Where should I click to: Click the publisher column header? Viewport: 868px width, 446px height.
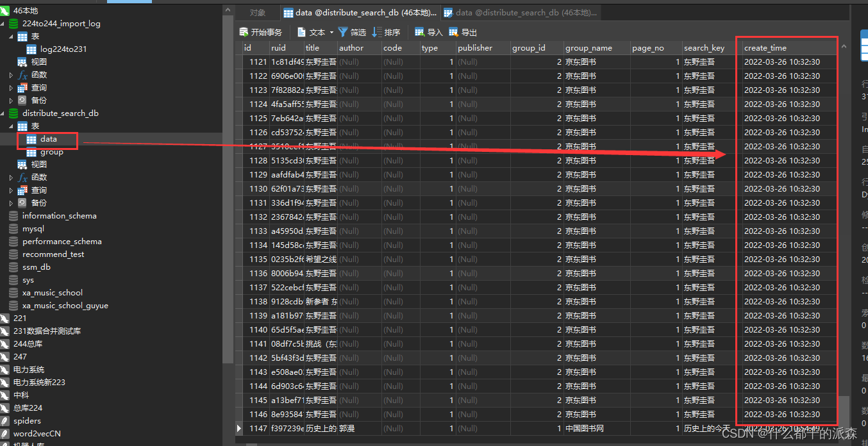pyautogui.click(x=483, y=47)
